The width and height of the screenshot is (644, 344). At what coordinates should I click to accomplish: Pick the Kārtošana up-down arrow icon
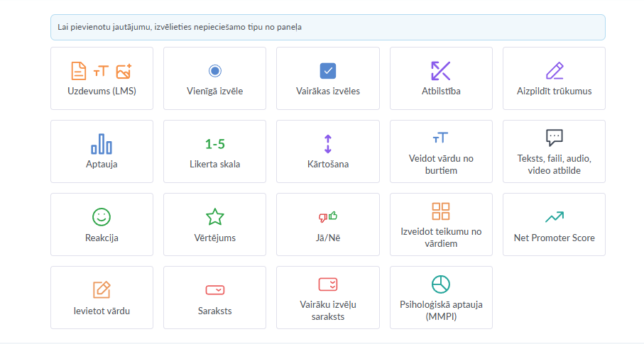pyautogui.click(x=327, y=144)
